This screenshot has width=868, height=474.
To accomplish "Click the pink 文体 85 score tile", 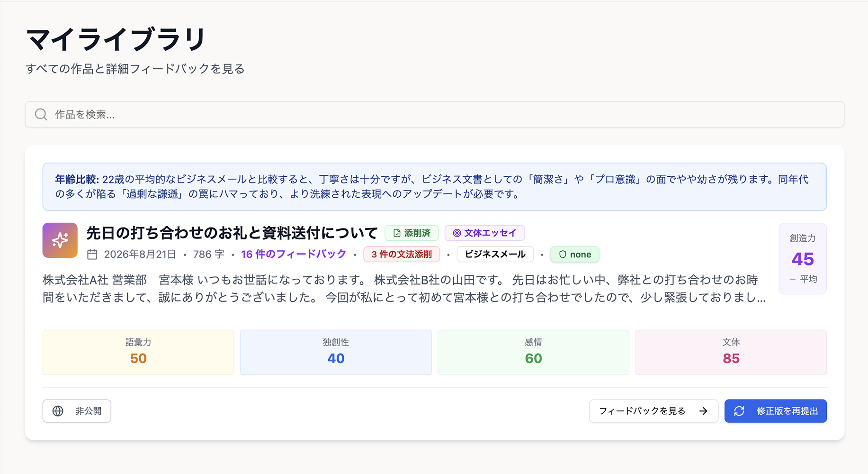I will (731, 352).
